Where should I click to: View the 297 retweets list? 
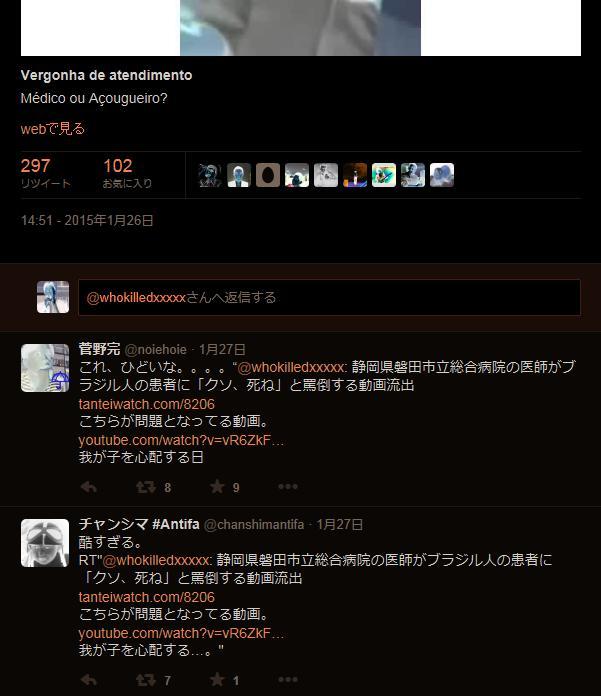click(45, 173)
